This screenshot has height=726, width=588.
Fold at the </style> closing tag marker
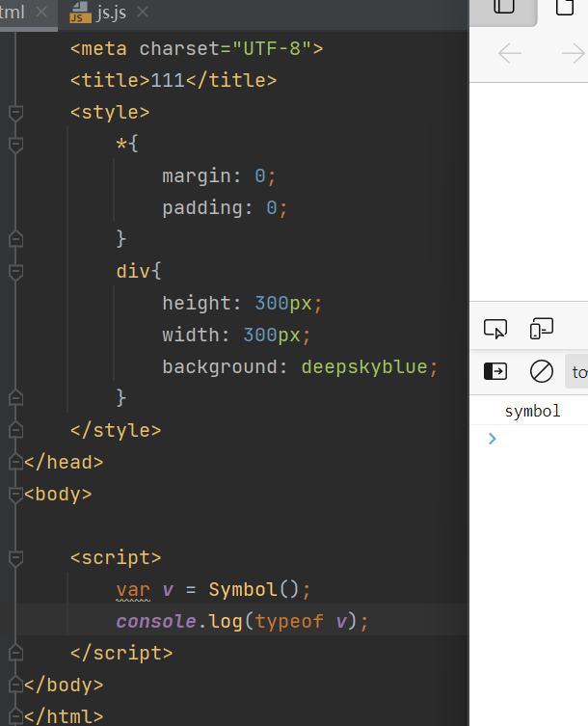click(15, 430)
